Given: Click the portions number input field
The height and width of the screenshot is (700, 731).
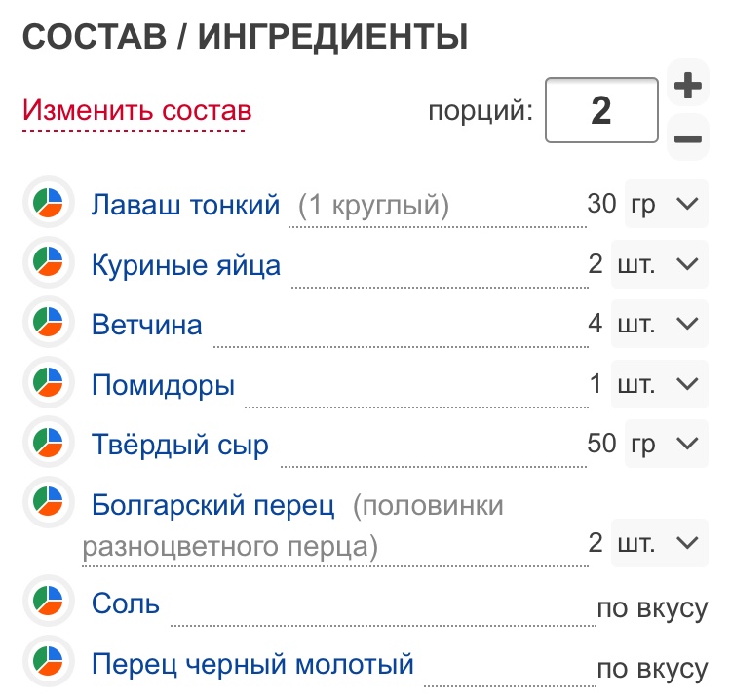Looking at the screenshot, I should click(601, 111).
